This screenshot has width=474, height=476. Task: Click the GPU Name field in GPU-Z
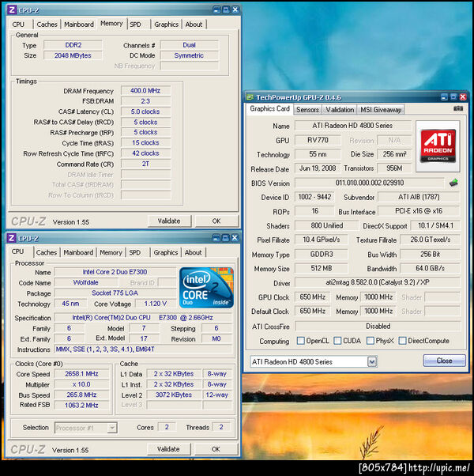coord(352,126)
